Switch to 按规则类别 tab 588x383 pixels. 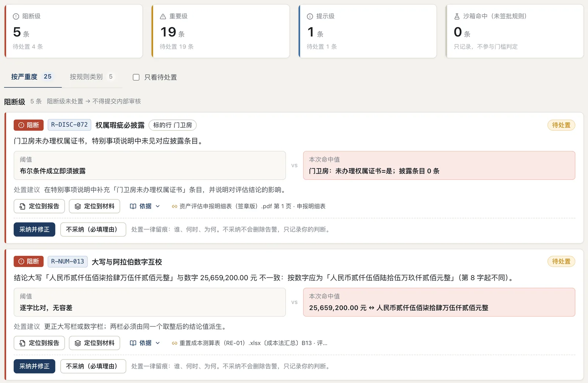tap(92, 77)
